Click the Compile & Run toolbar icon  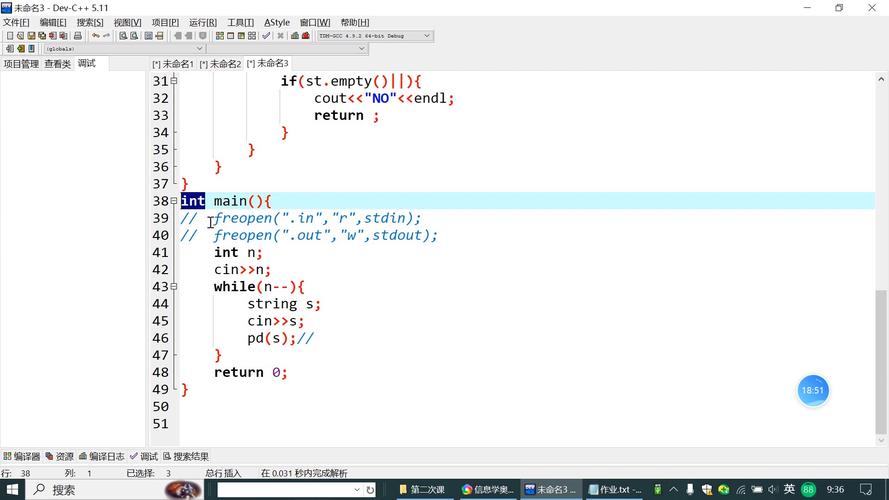click(241, 36)
